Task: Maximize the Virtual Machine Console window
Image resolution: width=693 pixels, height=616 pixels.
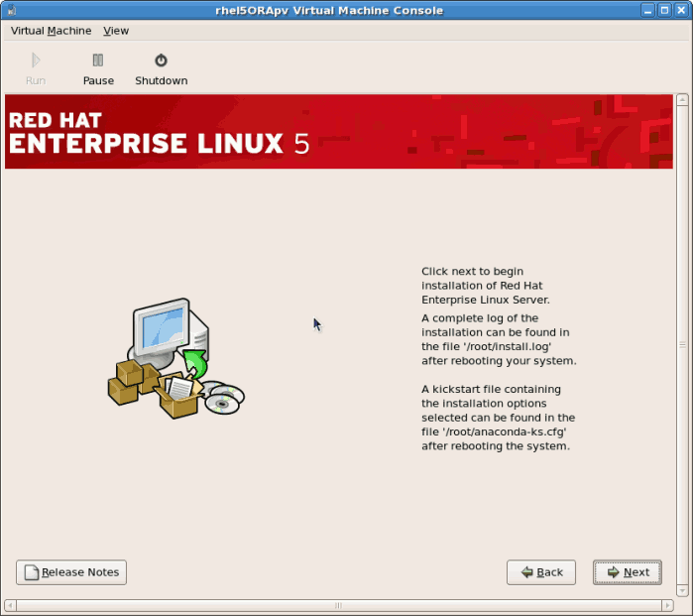Action: (x=664, y=10)
